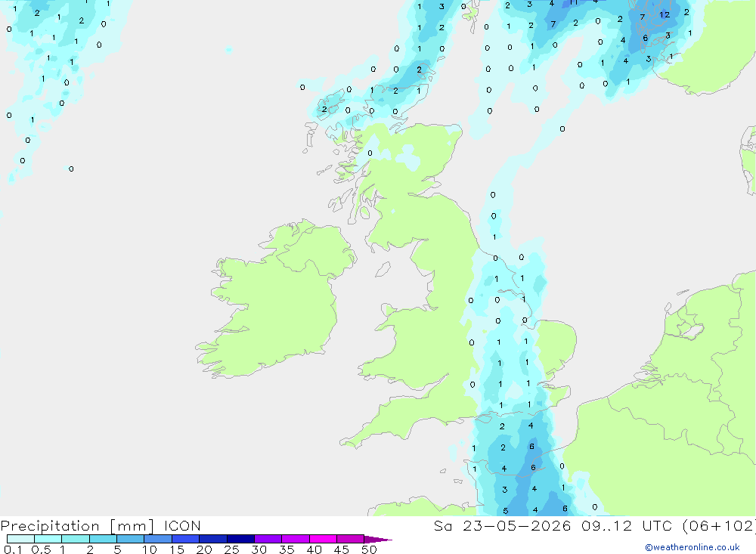Click the 'Precipitation [mm]' title text
This screenshot has height=554, width=756.
click(77, 526)
